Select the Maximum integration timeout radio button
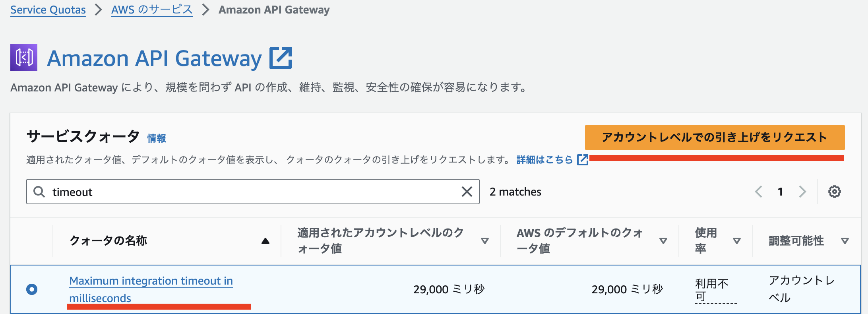The width and height of the screenshot is (868, 314). point(32,289)
